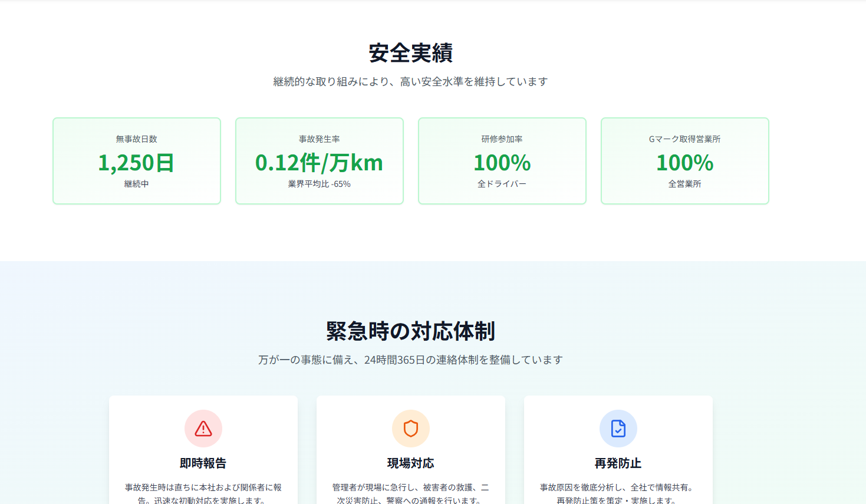Screen dimensions: 866x504
Task: Click the 安全実績 section heading
Action: point(411,53)
